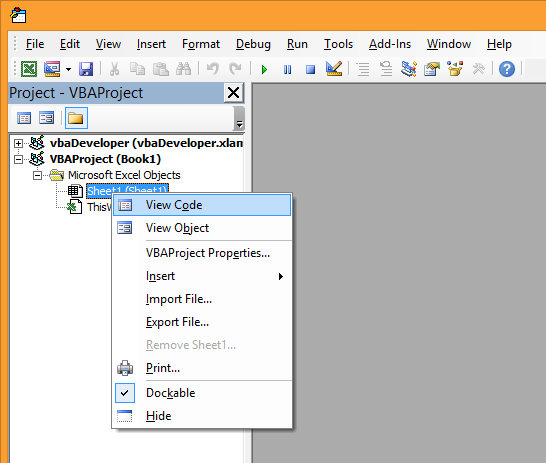
Task: Click the Break pause icon
Action: (287, 69)
